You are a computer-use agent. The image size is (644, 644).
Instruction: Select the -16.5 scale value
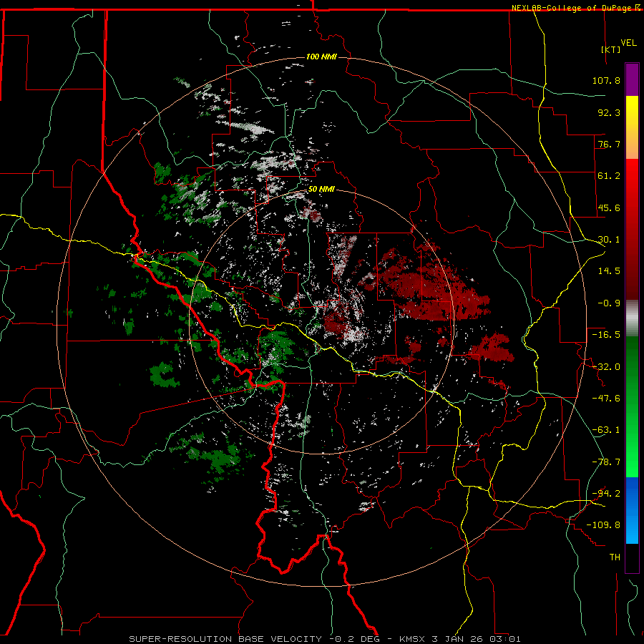tap(606, 335)
